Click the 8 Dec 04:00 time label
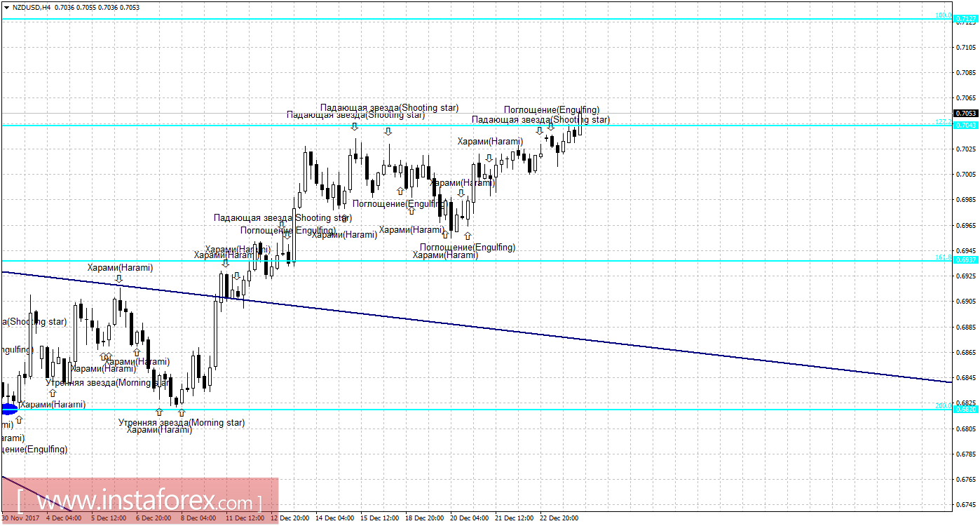The image size is (980, 526). [x=198, y=518]
